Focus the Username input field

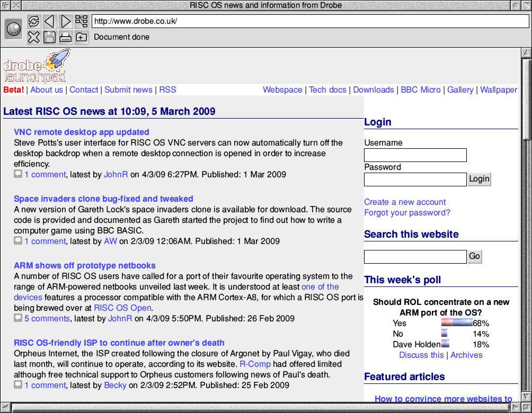pos(415,155)
